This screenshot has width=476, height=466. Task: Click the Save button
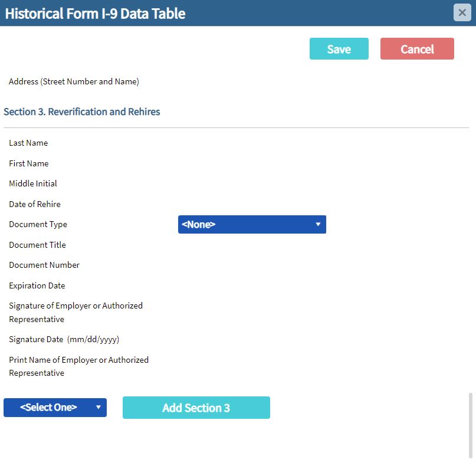click(339, 48)
